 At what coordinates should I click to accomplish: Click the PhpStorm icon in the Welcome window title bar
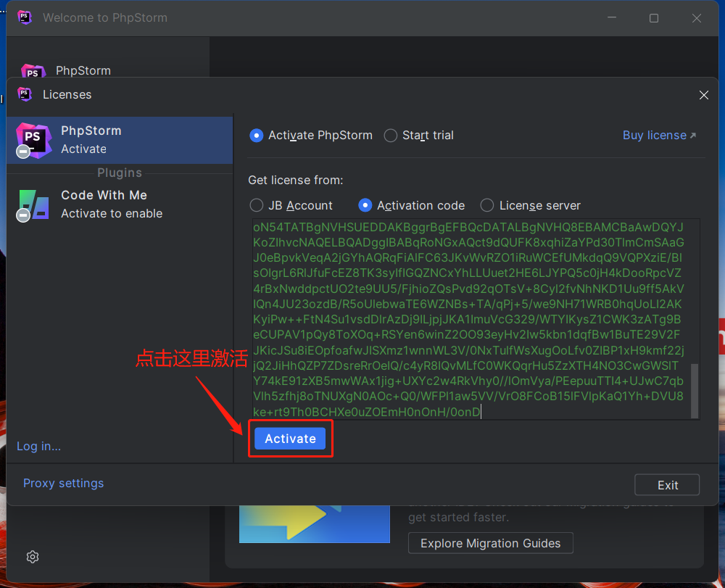25,17
